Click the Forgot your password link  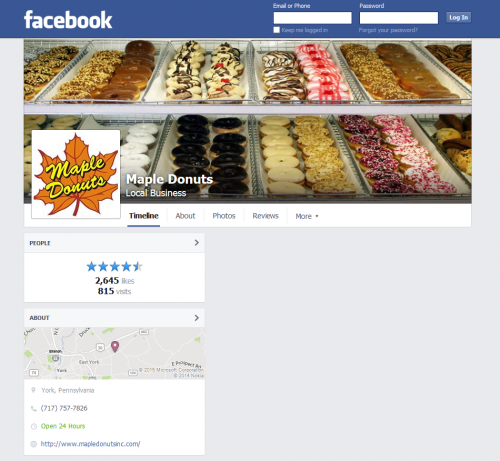tap(388, 30)
